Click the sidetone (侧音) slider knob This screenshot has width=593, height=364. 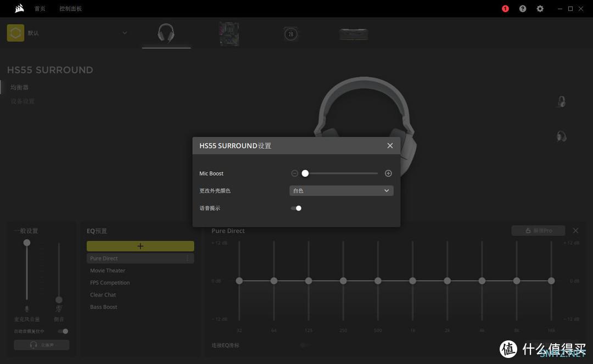[59, 300]
